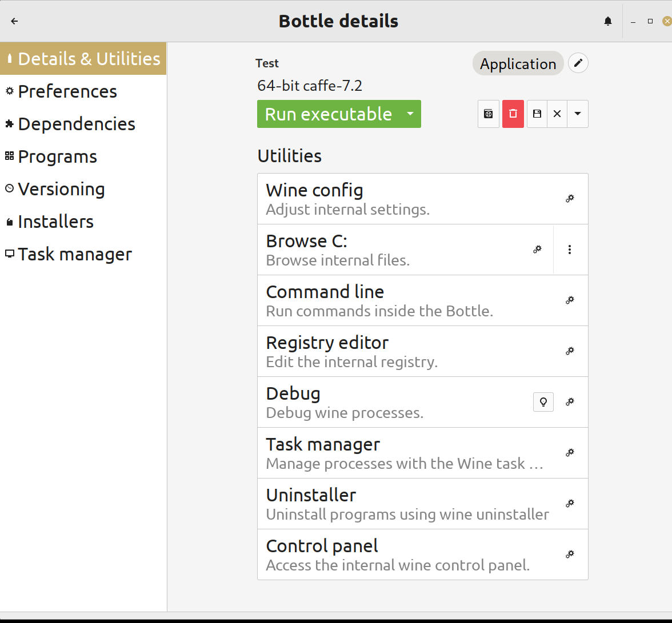Expand the Run executable dropdown arrow
The image size is (672, 623).
410,114
